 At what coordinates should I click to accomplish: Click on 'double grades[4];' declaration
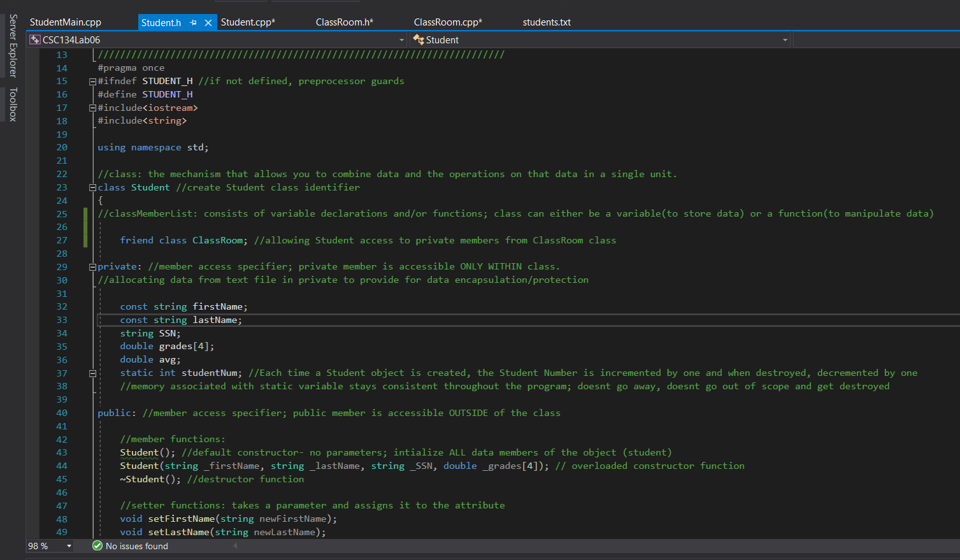[167, 346]
